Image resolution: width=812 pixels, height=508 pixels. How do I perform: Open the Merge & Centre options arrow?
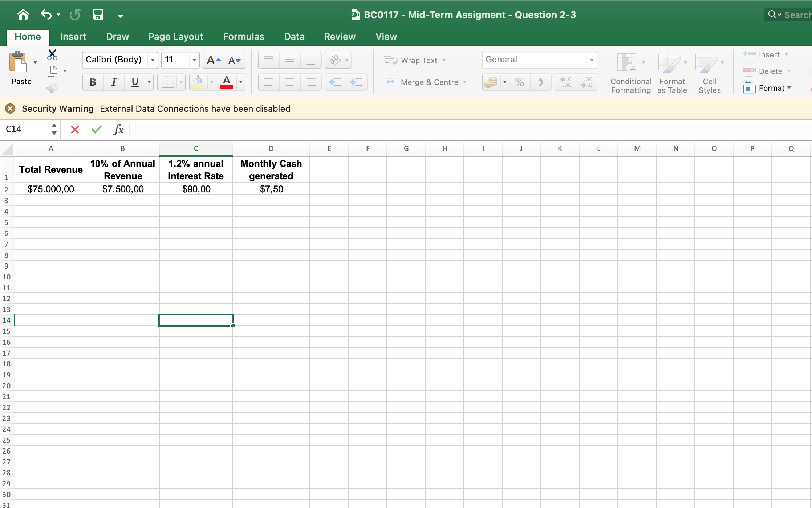pyautogui.click(x=465, y=82)
